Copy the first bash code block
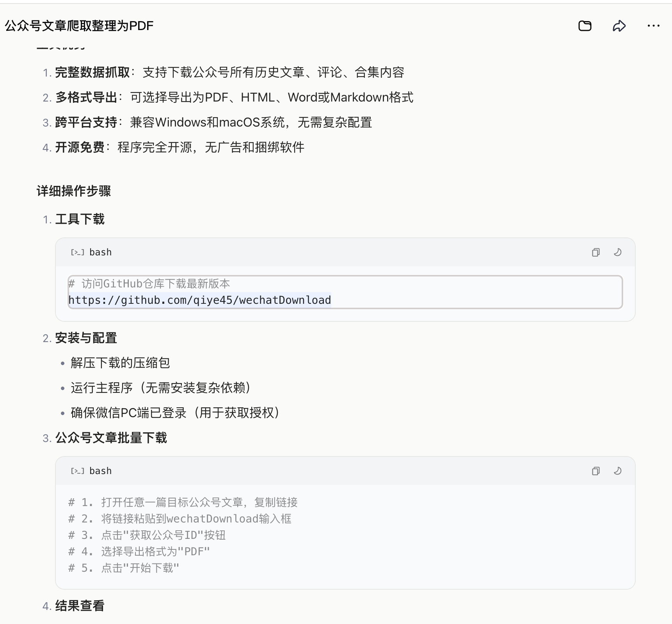The image size is (672, 624). pyautogui.click(x=596, y=252)
